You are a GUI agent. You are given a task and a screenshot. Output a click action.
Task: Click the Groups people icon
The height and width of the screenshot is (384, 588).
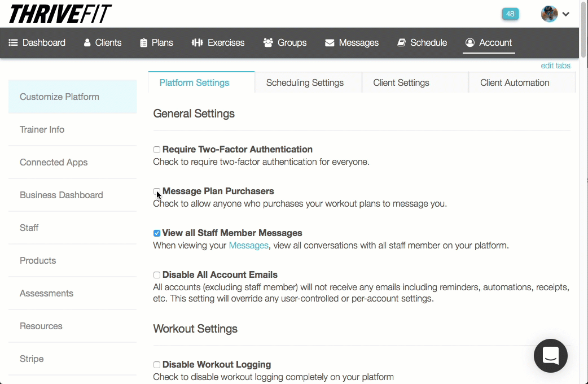(x=268, y=43)
